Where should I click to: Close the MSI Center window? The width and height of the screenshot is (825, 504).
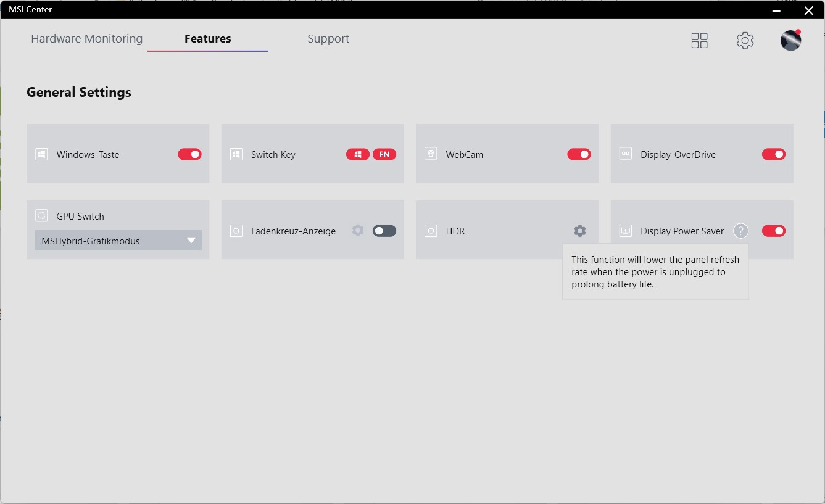[x=808, y=10]
